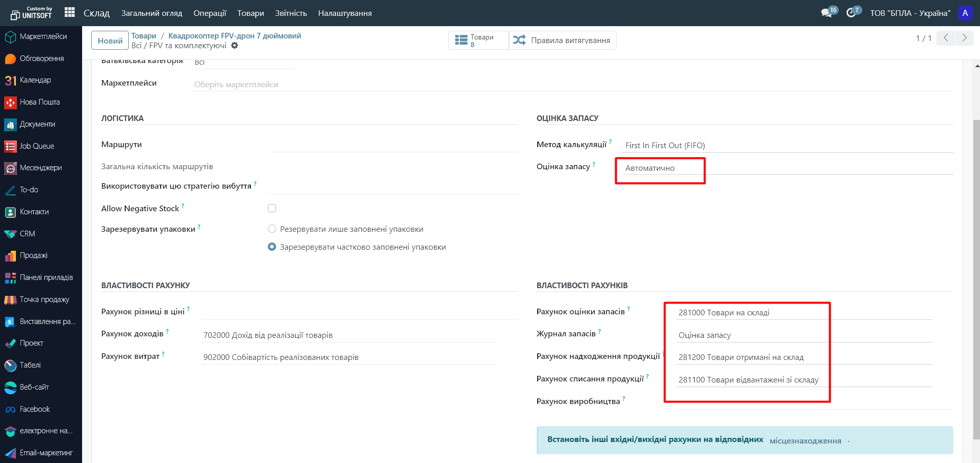
Task: Open the Рахунок доходів account dropdown
Action: pyautogui.click(x=349, y=335)
